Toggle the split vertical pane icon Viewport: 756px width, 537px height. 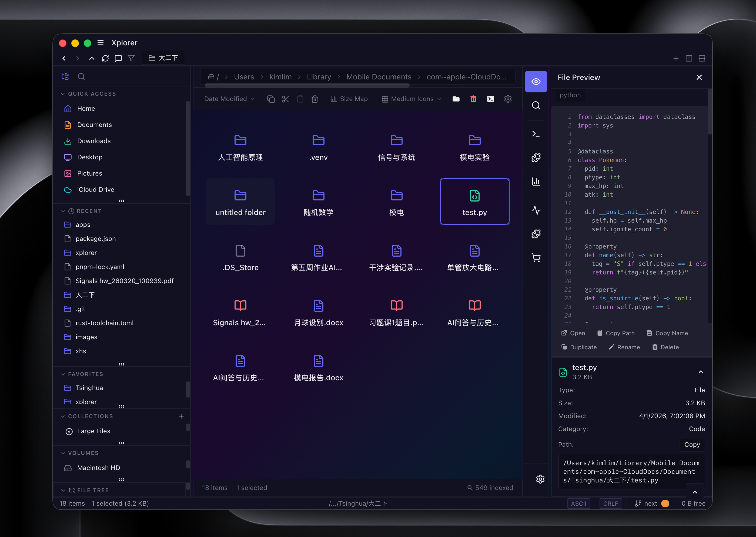coord(689,59)
